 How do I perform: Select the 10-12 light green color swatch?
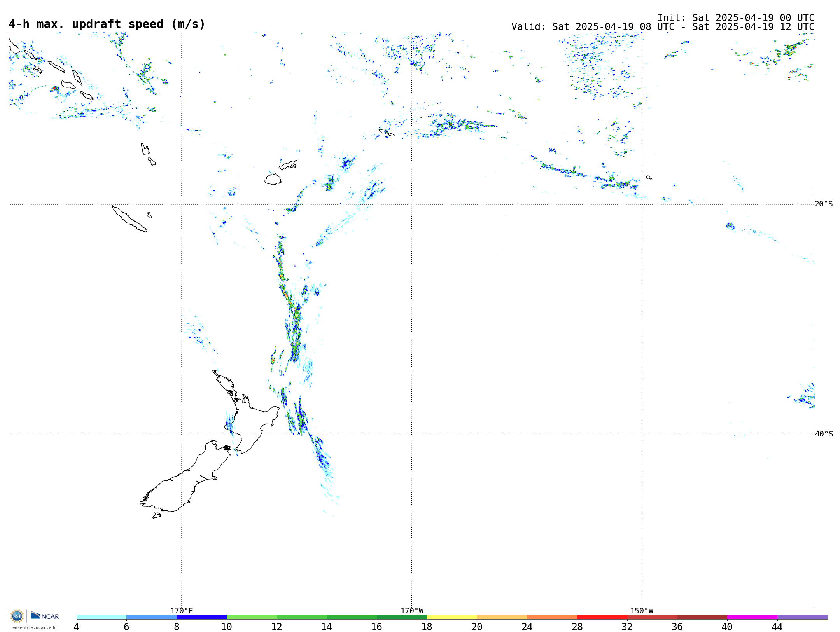click(252, 617)
